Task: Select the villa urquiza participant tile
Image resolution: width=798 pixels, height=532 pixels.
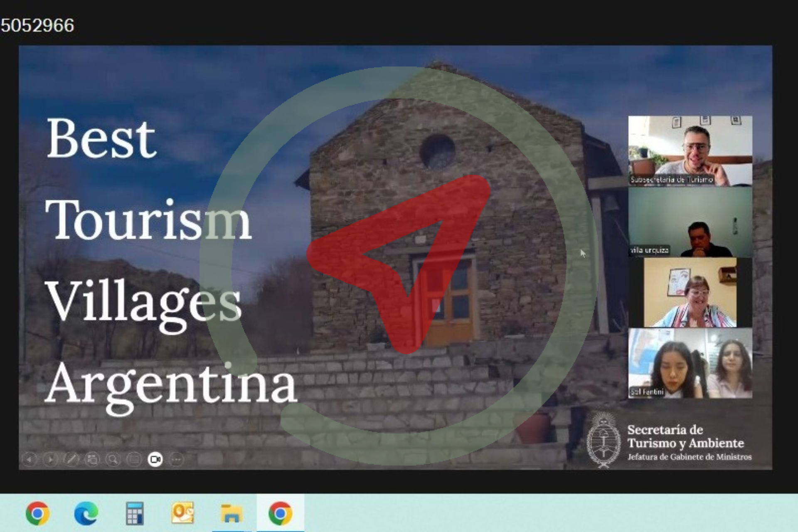Action: point(690,222)
